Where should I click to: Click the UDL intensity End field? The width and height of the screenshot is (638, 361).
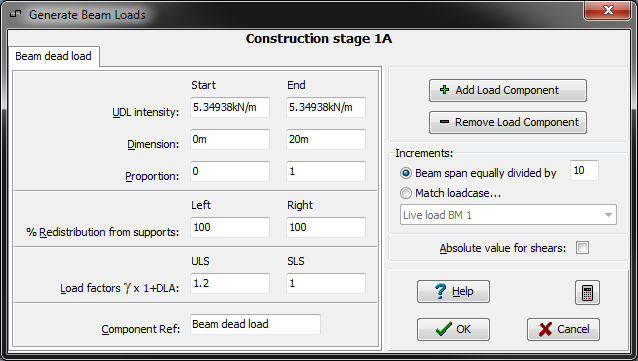326,107
